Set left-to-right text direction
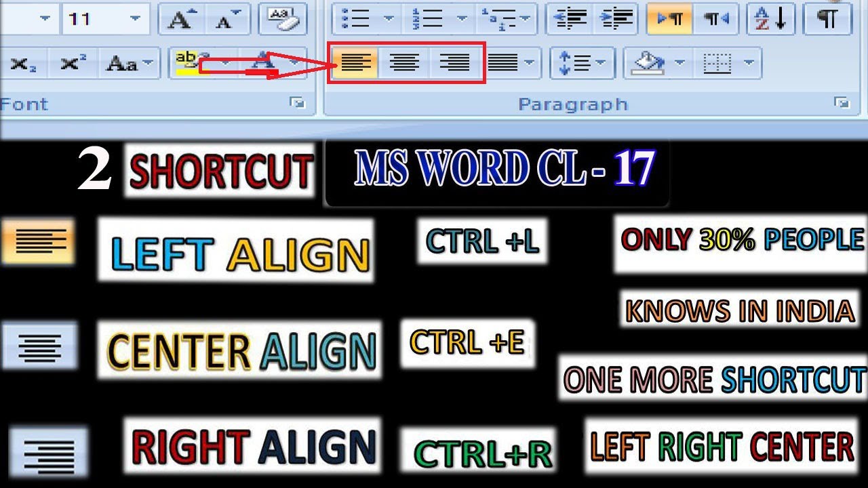Viewport: 868px width, 488px height. coord(670,19)
